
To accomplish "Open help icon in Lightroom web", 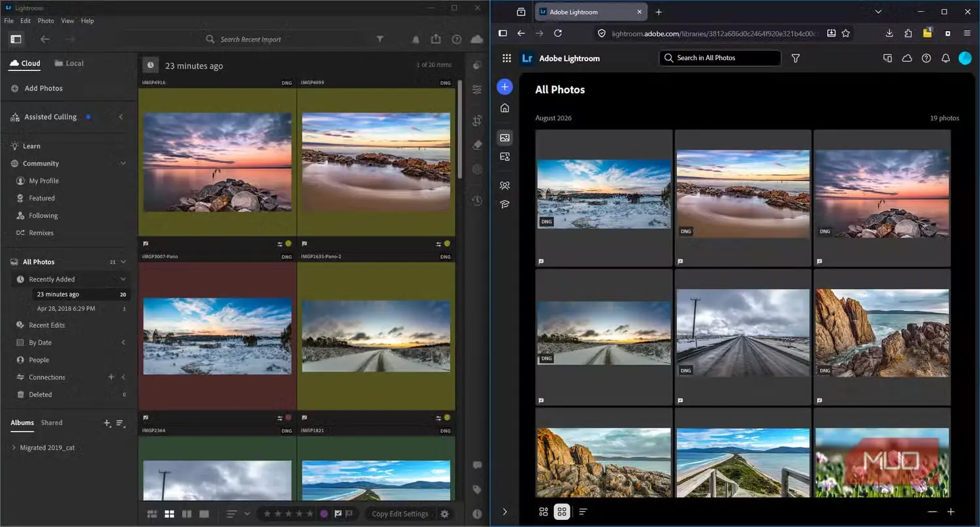I will [926, 58].
